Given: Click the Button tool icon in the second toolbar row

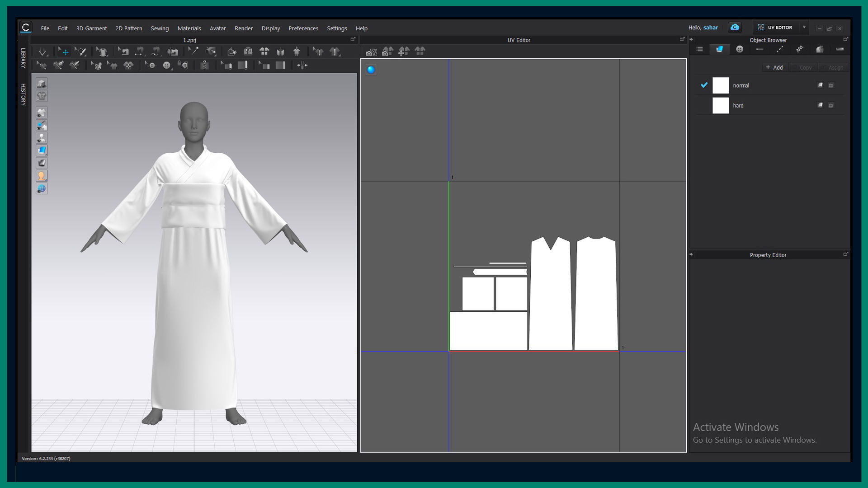Looking at the screenshot, I should pyautogui.click(x=167, y=66).
